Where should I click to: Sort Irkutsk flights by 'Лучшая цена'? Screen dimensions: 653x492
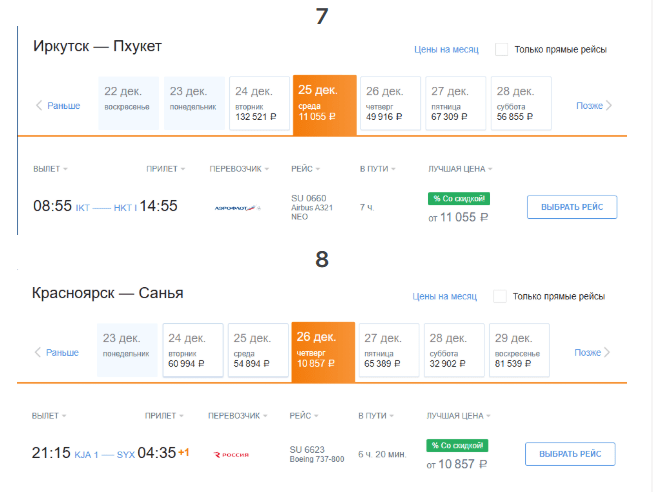click(459, 169)
